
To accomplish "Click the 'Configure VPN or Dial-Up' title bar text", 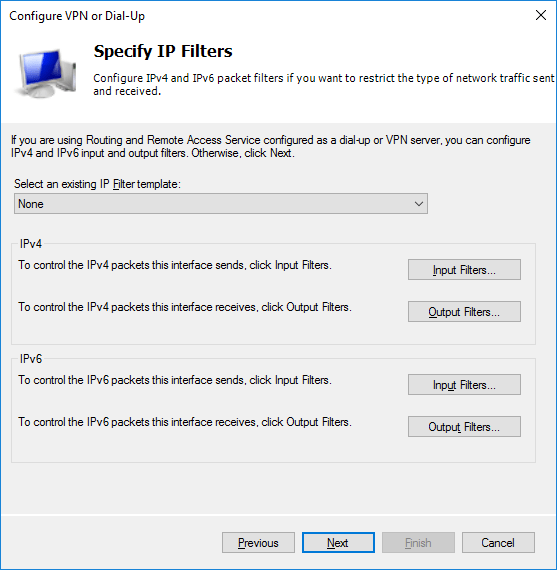I will 77,16.
